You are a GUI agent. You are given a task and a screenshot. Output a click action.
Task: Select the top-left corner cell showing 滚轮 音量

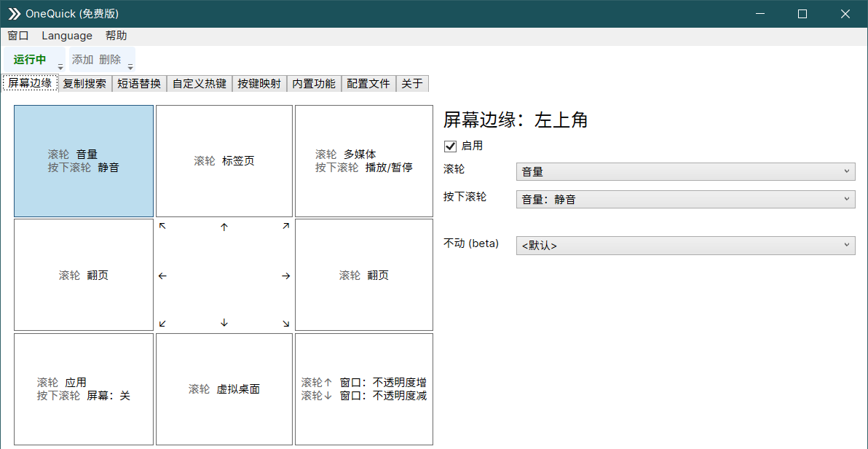coord(83,160)
